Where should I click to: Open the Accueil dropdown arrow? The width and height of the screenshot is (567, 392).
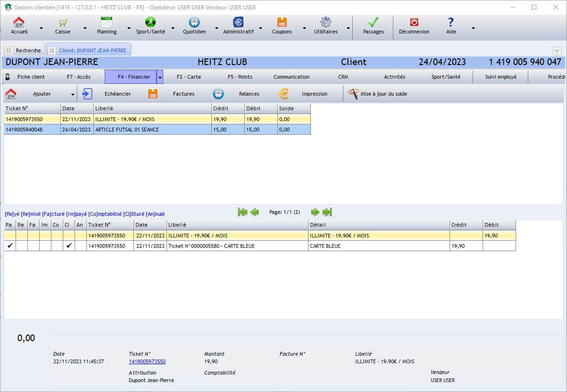(41, 28)
